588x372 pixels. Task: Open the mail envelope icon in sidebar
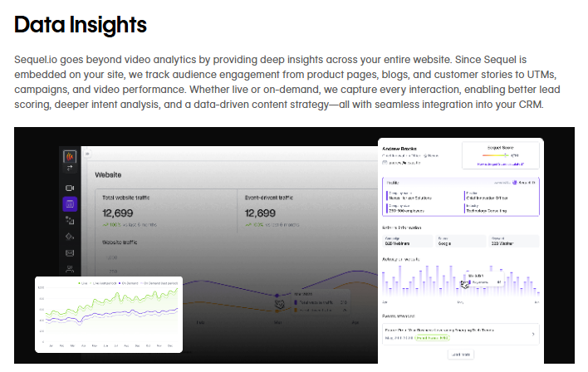point(70,252)
